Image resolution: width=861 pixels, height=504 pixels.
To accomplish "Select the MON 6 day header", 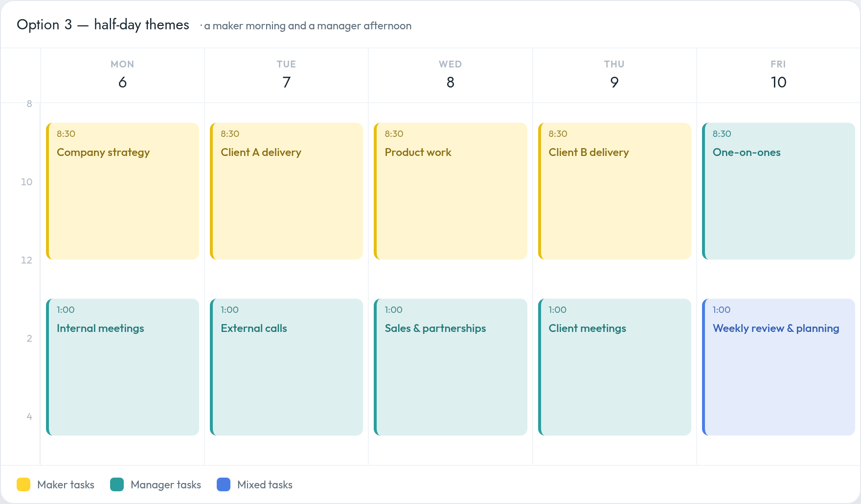I will coord(122,75).
